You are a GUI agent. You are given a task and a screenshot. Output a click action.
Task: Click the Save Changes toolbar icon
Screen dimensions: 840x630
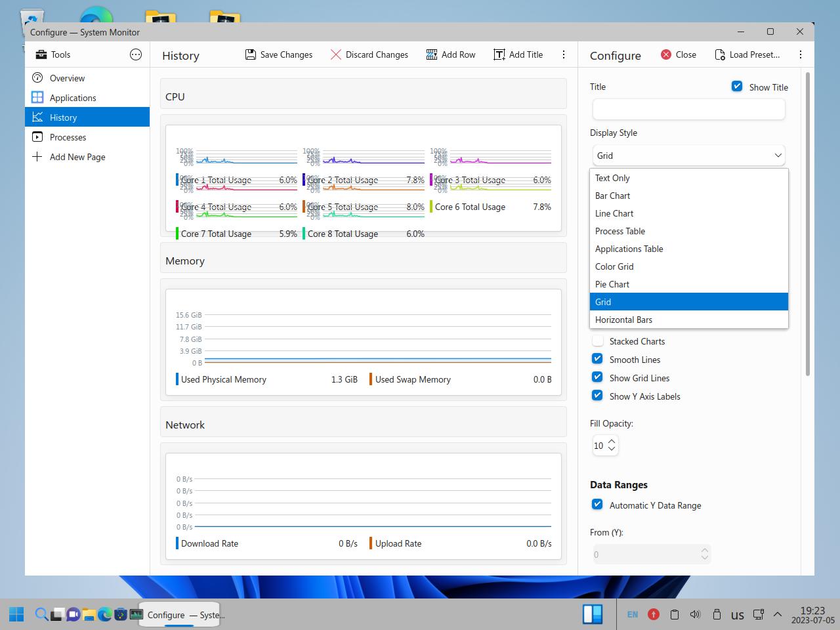[251, 54]
